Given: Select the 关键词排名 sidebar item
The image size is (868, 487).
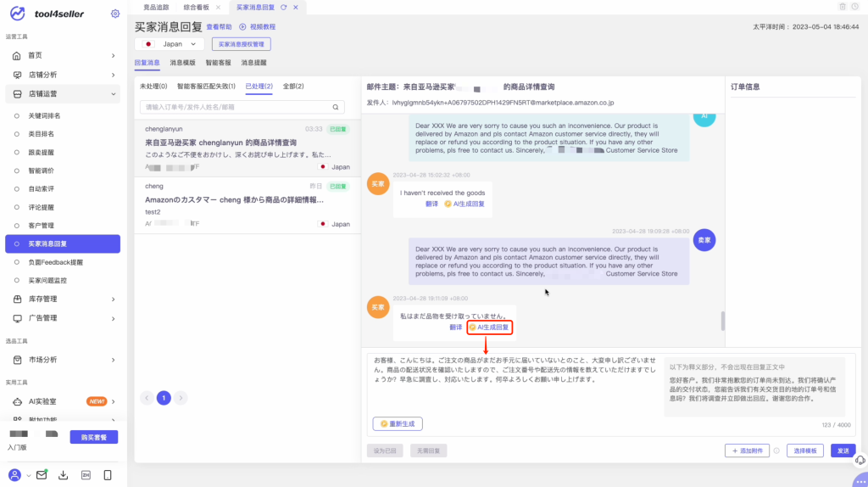Looking at the screenshot, I should 44,115.
